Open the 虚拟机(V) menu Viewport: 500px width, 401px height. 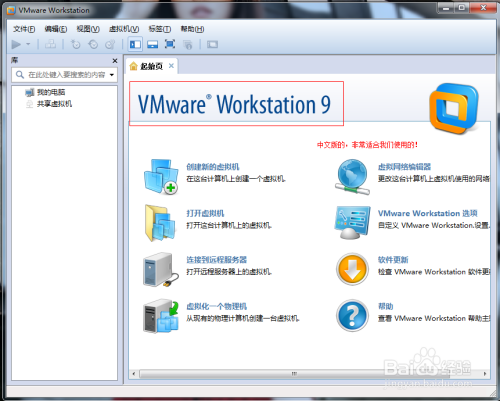coord(124,29)
